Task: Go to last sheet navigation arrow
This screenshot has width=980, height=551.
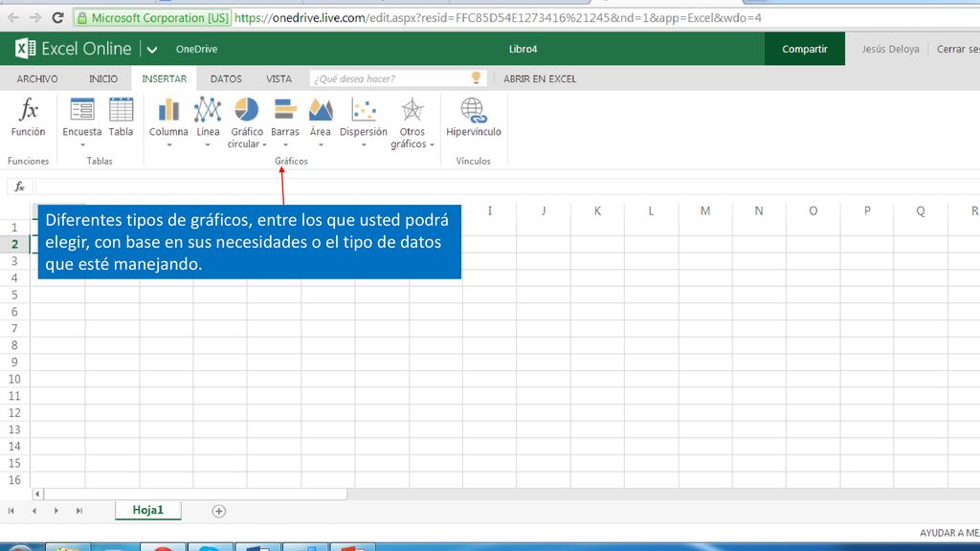Action: (x=78, y=511)
